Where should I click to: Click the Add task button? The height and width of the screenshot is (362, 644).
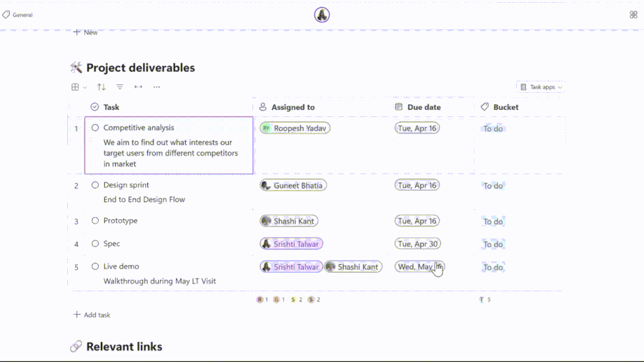coord(92,315)
